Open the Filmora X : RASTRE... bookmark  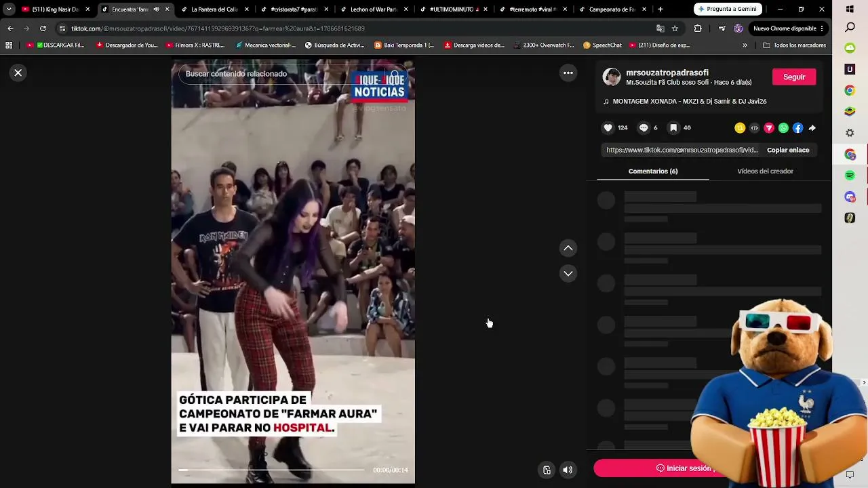pos(195,45)
